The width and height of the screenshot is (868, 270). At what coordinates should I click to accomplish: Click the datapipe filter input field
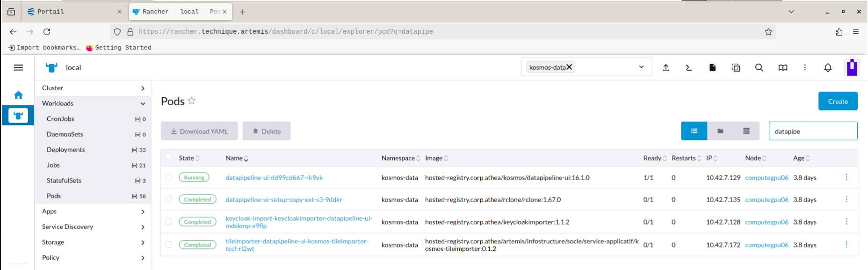pos(813,131)
